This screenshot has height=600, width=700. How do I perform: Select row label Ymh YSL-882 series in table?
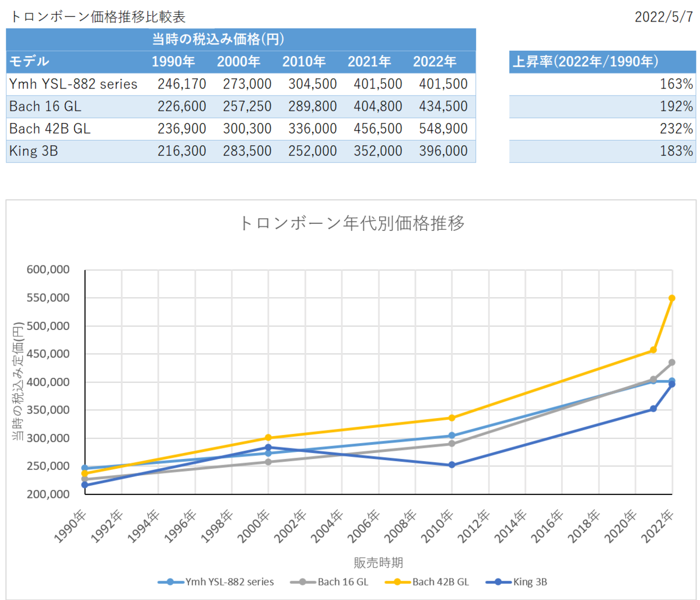coord(73,84)
